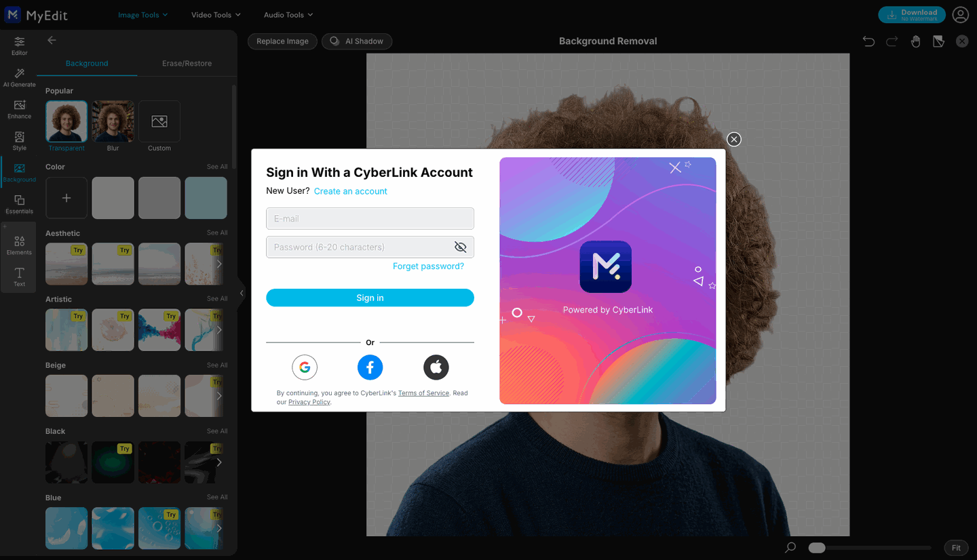The image size is (977, 560).
Task: Switch to the Erase/Restore tab
Action: pyautogui.click(x=187, y=64)
